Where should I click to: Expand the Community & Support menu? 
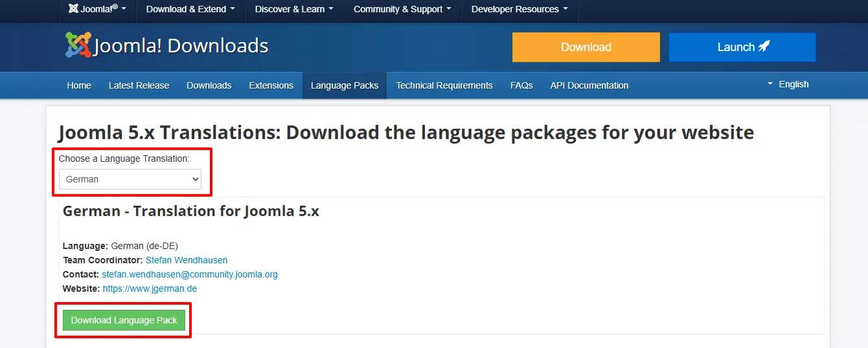coord(402,9)
